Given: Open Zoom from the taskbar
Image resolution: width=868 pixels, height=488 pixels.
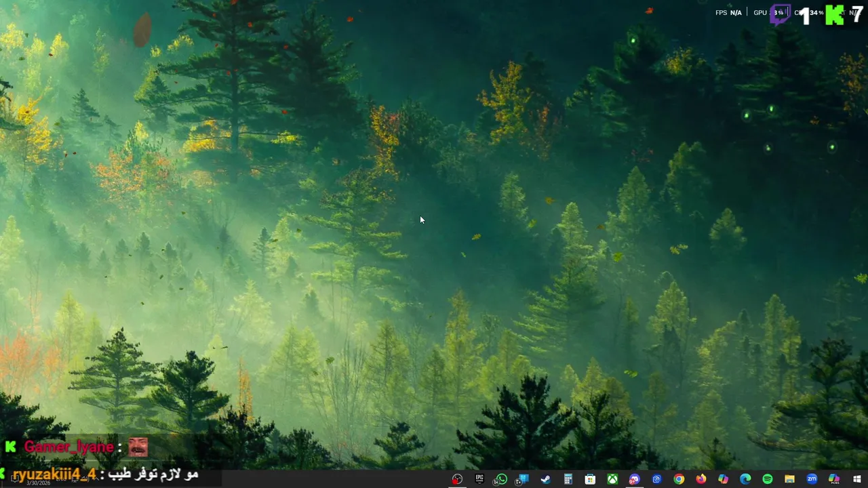Looking at the screenshot, I should point(812,479).
